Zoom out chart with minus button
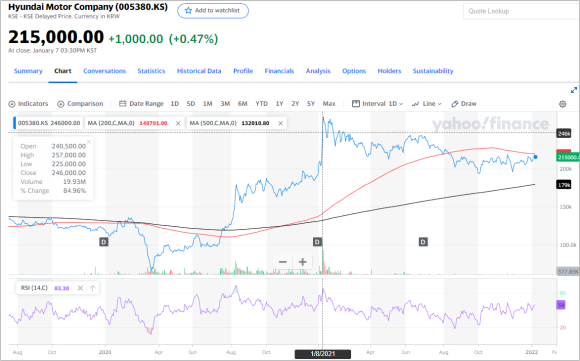The height and width of the screenshot is (361, 580). 283,262
